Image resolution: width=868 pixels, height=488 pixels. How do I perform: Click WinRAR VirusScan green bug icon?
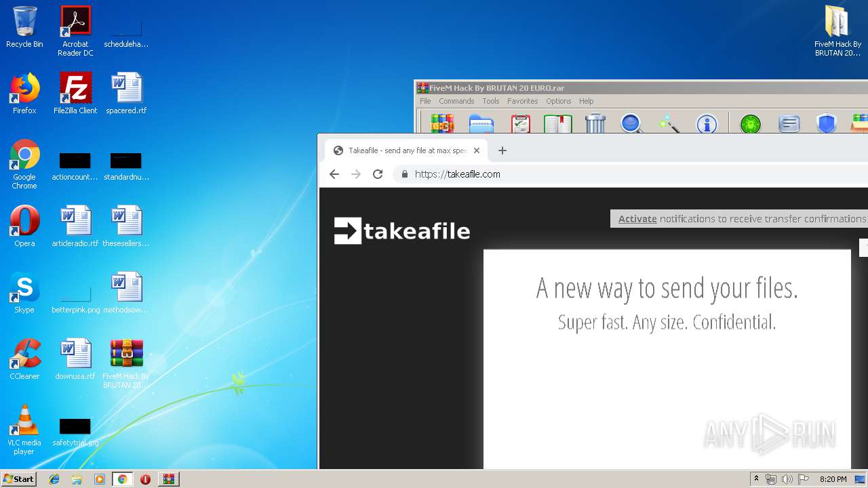point(751,124)
